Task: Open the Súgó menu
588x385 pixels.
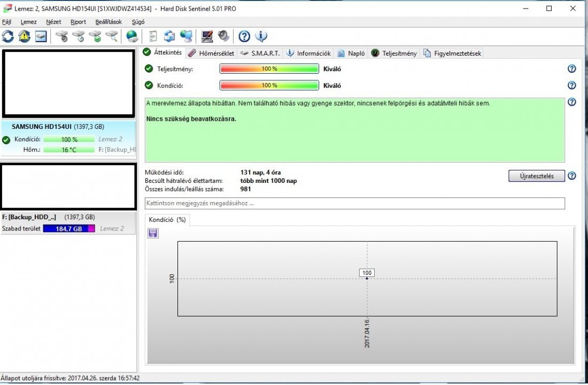Action: click(x=138, y=22)
